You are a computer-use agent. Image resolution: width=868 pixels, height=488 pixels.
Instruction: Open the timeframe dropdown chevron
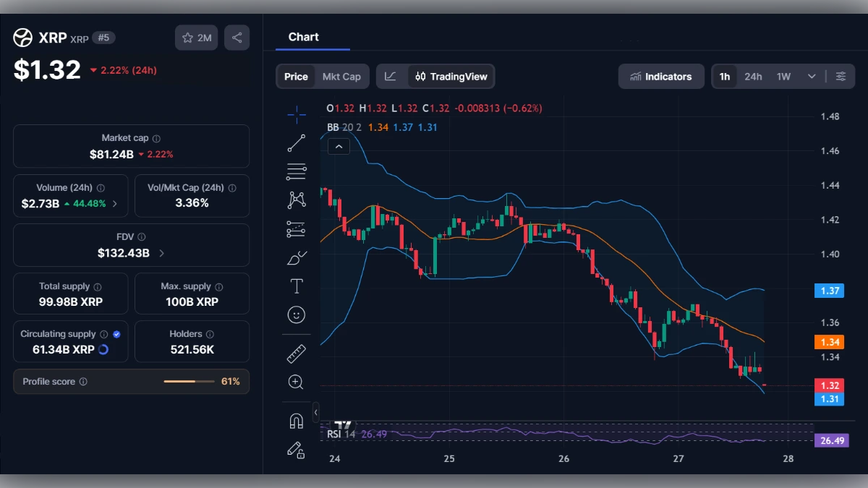point(812,76)
